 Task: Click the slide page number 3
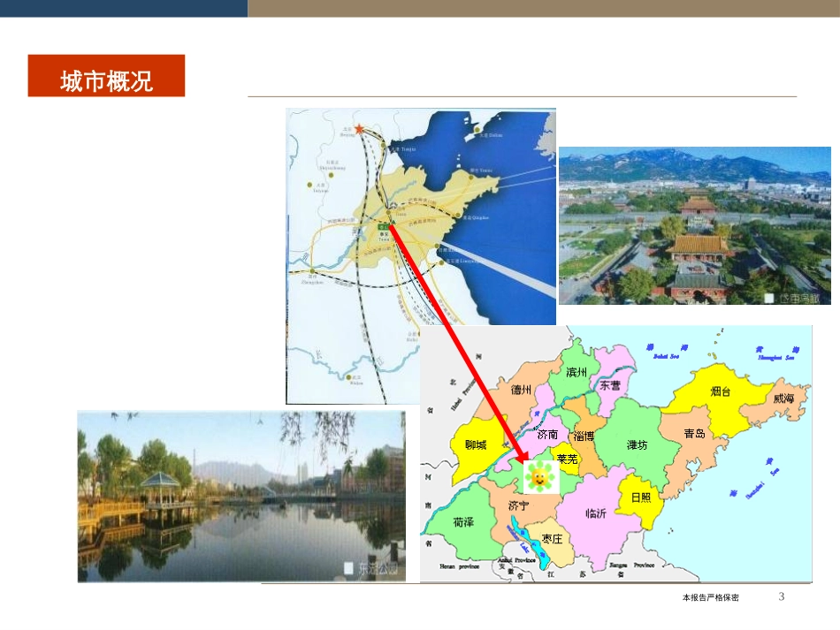781,597
